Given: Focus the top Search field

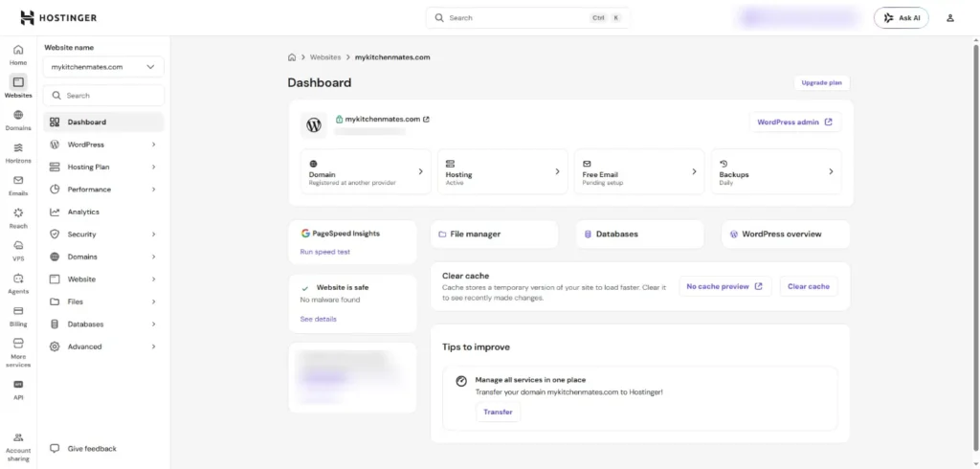Looking at the screenshot, I should click(527, 18).
